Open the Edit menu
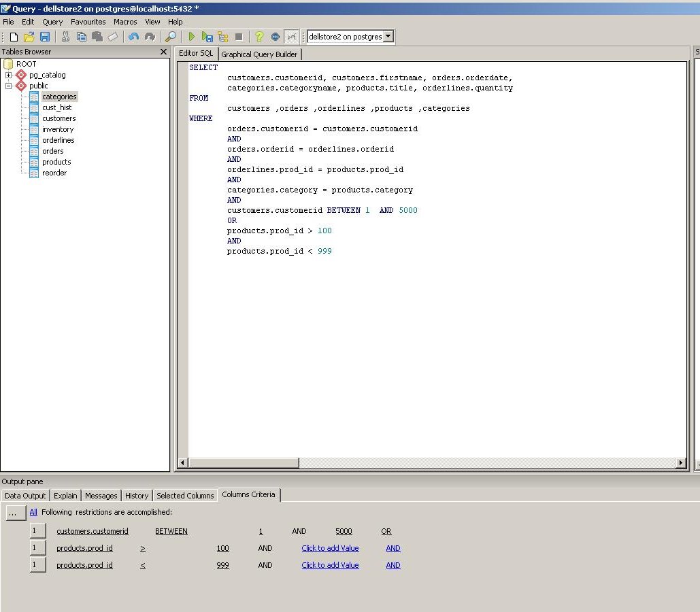Screen dimensions: 700x612 28,22
